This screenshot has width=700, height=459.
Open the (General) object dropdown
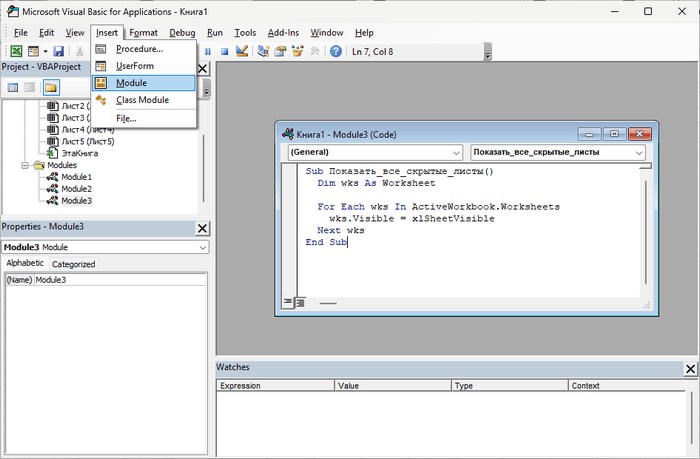point(456,153)
